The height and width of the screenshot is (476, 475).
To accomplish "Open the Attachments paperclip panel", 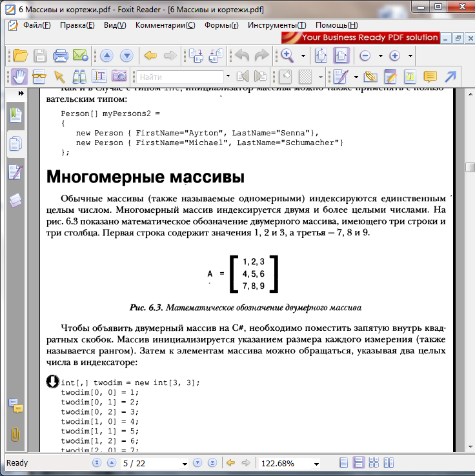I will [x=15, y=435].
